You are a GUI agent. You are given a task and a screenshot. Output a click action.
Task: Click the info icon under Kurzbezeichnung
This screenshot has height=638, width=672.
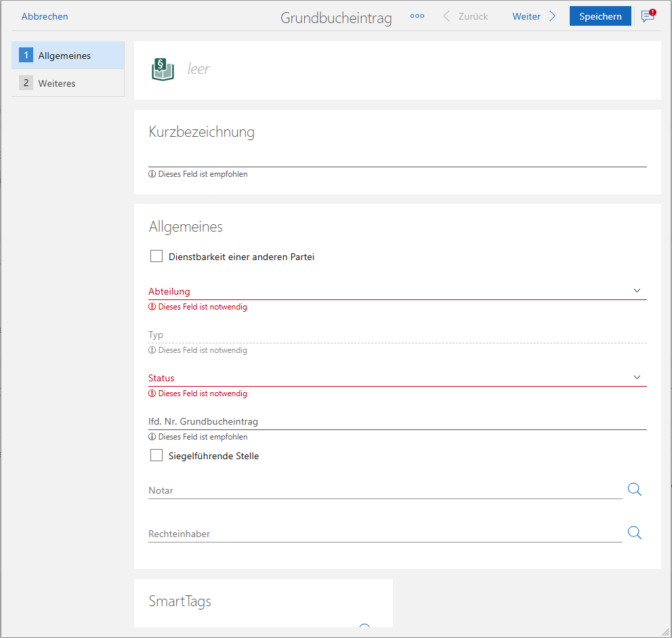152,174
